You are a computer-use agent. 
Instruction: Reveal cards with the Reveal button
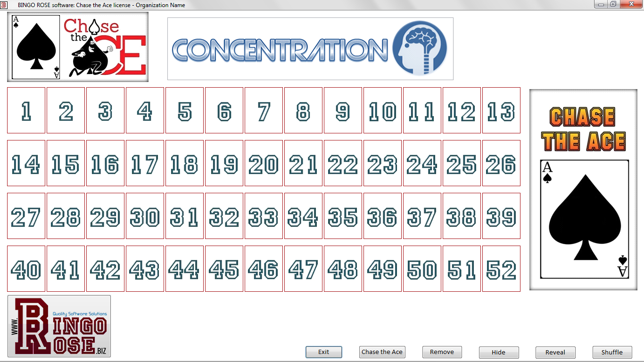coord(555,352)
